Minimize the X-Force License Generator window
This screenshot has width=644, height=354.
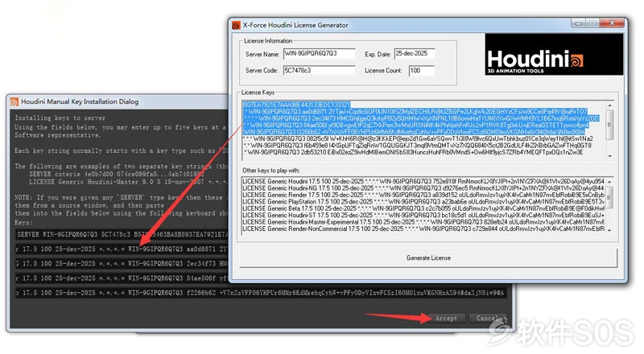tap(578, 23)
